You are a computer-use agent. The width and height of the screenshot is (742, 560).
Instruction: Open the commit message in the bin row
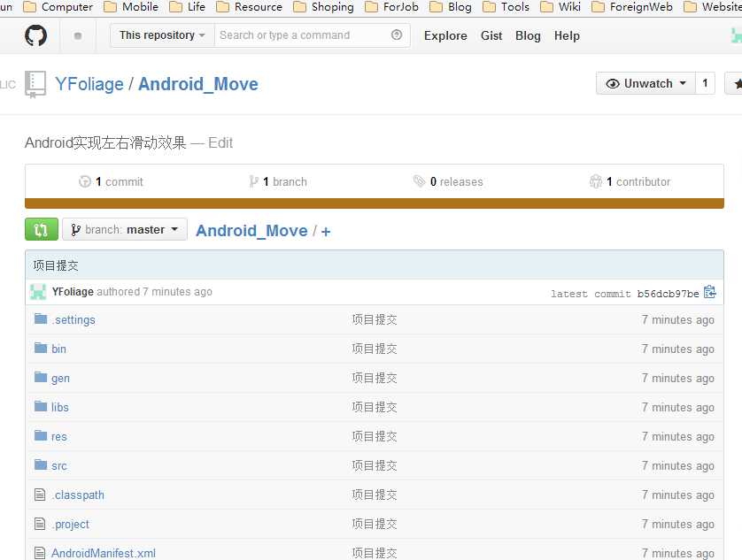(375, 349)
